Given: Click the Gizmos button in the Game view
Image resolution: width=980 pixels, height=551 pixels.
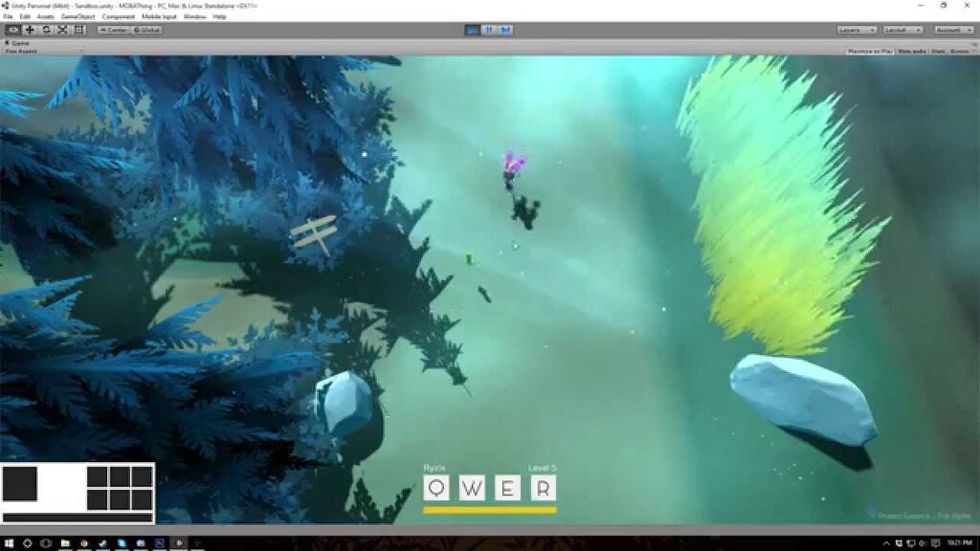Looking at the screenshot, I should point(960,50).
